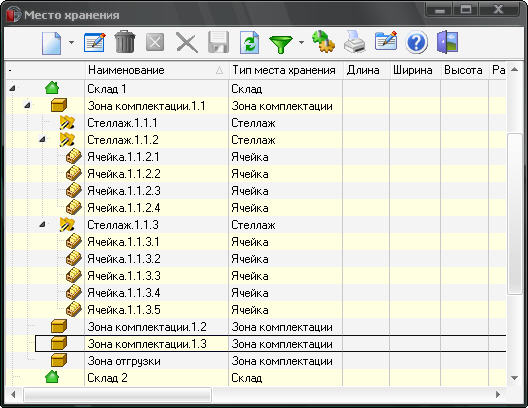528x408 pixels.
Task: Click the folder with pencil icon
Action: [x=386, y=41]
